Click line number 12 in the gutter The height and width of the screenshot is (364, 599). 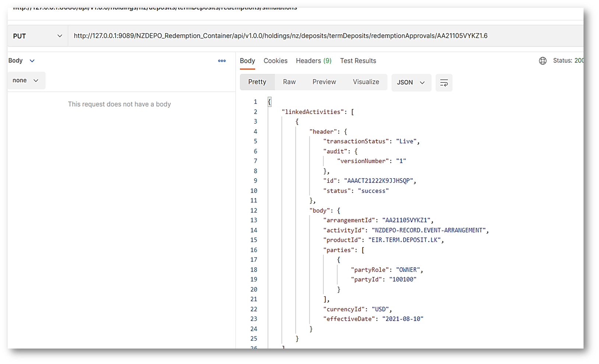[x=254, y=211]
